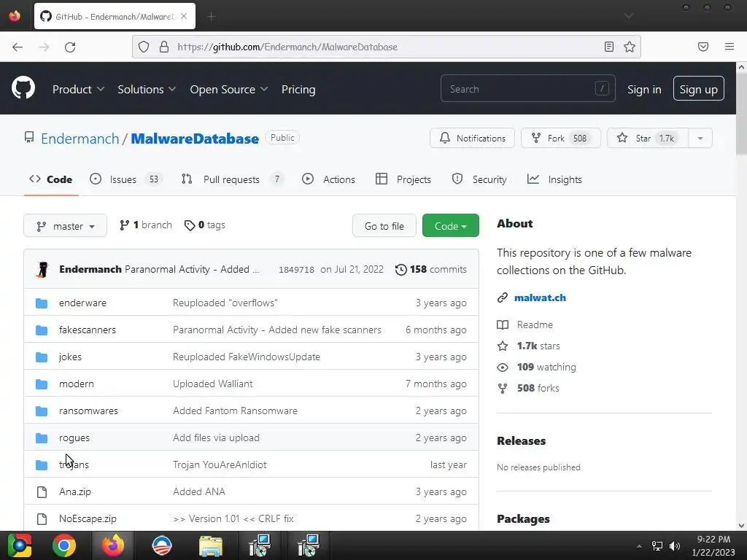Reload the page with refresh icon
The height and width of the screenshot is (560, 747).
[70, 47]
